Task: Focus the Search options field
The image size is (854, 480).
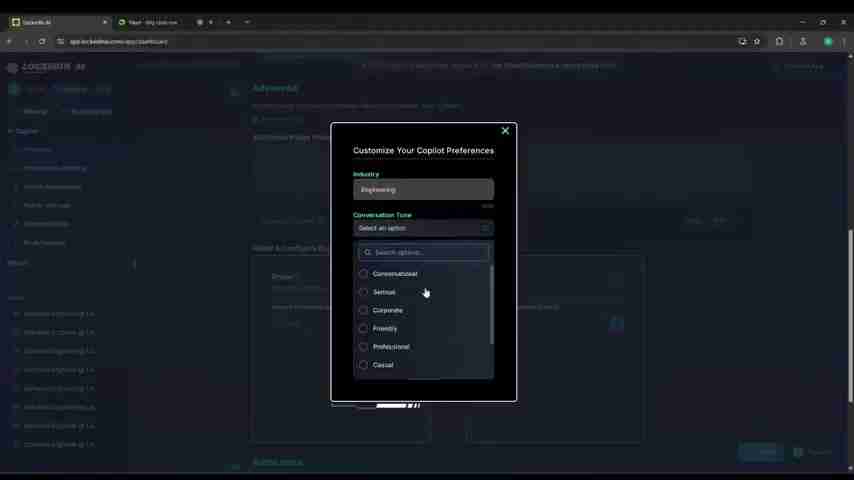Action: click(x=423, y=252)
